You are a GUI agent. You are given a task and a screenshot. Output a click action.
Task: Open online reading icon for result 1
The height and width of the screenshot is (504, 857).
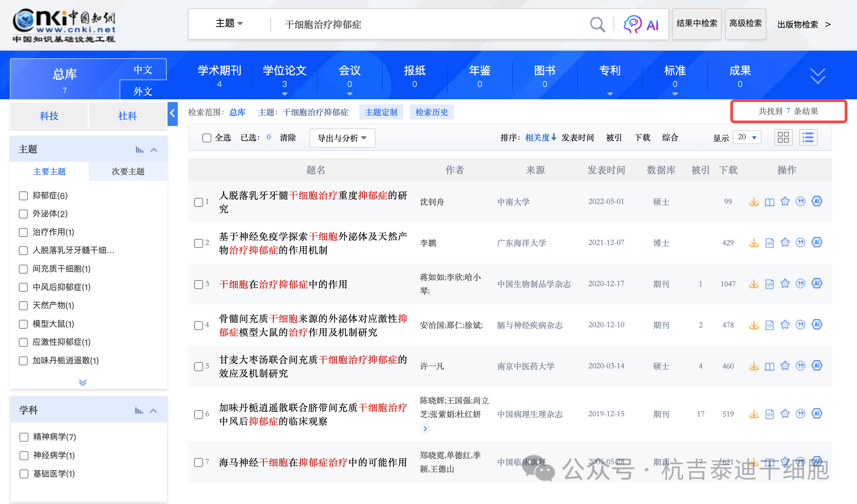click(769, 201)
